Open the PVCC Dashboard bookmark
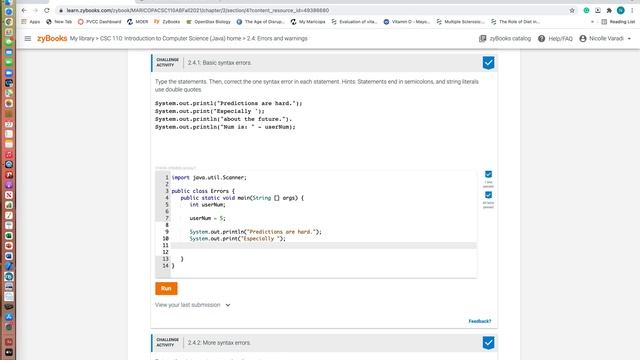 [100, 22]
